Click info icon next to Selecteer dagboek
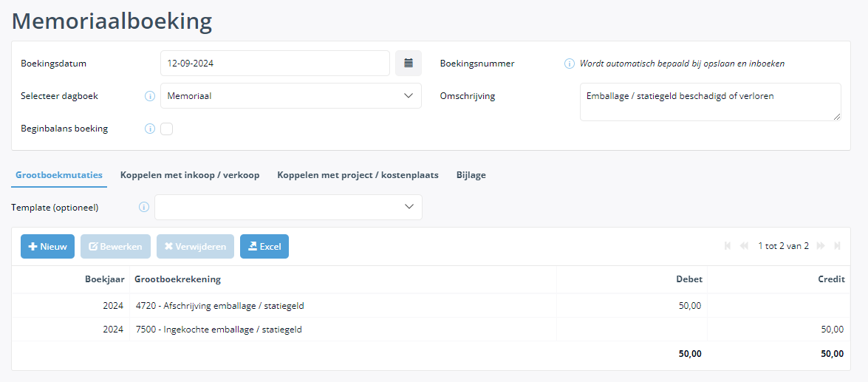868x382 pixels. [149, 96]
